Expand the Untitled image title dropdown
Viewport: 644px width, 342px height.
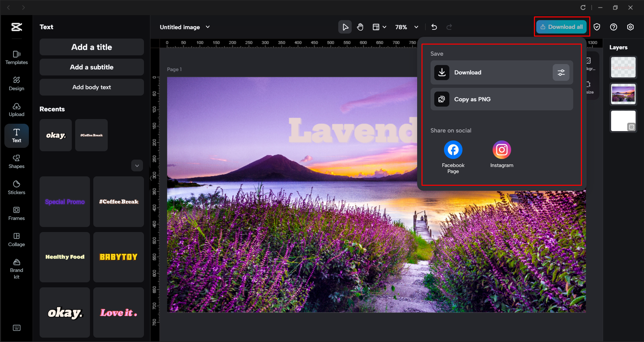pyautogui.click(x=208, y=27)
